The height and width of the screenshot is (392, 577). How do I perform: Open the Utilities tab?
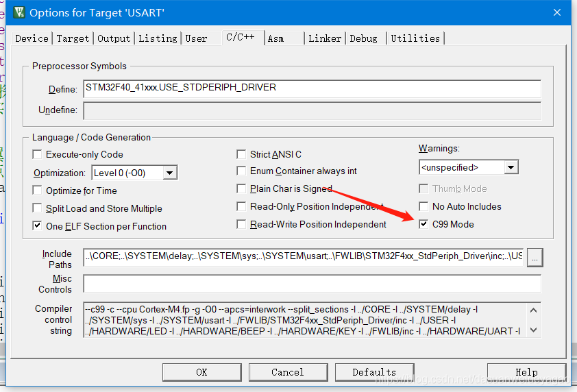(x=415, y=38)
